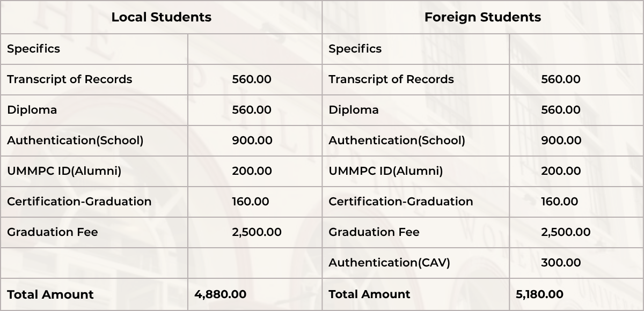This screenshot has height=311, width=644.
Task: Click the Local Students column header
Action: 161,17
